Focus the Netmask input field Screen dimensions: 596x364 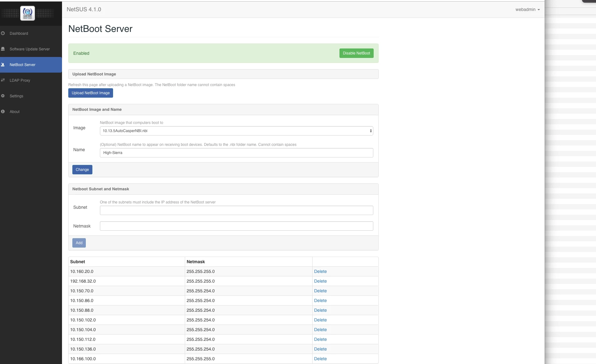[236, 226]
